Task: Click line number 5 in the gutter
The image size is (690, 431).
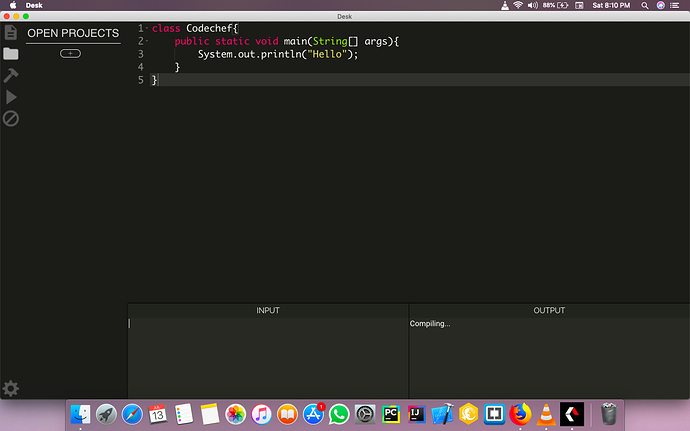Action: pyautogui.click(x=141, y=80)
